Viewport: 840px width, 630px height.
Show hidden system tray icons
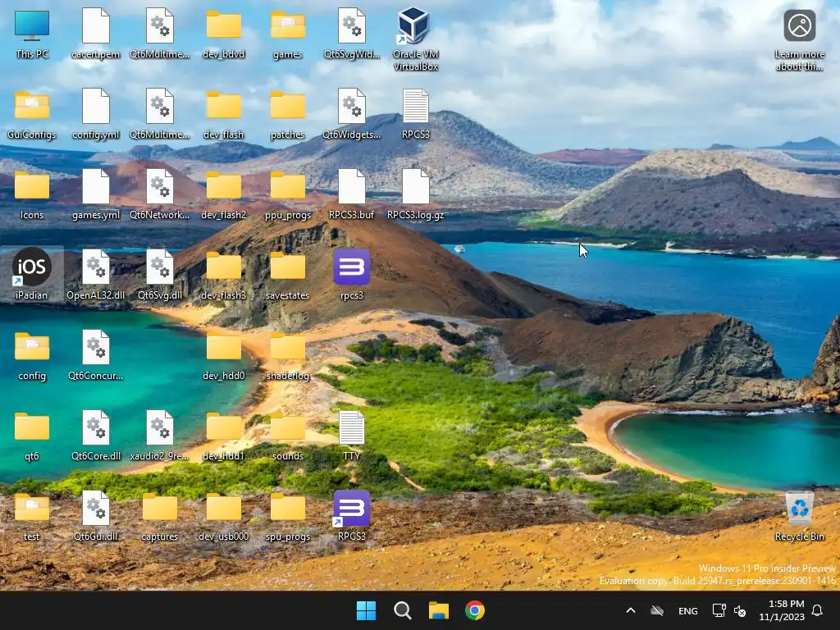[631, 610]
